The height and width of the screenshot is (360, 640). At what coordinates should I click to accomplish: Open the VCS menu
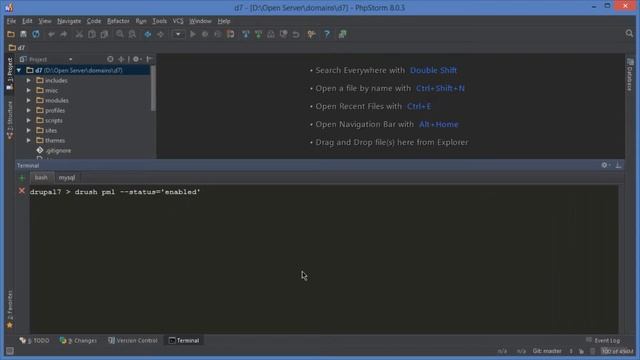click(178, 21)
